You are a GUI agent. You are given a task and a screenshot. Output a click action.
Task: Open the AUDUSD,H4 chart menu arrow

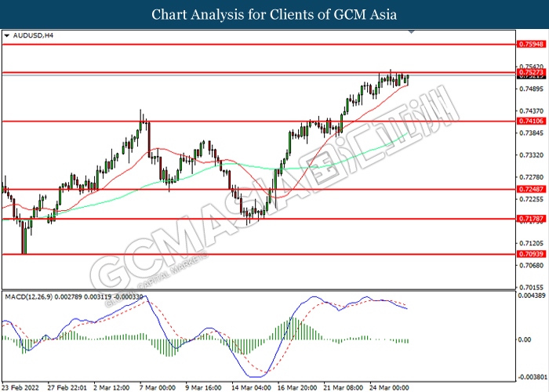(6, 36)
